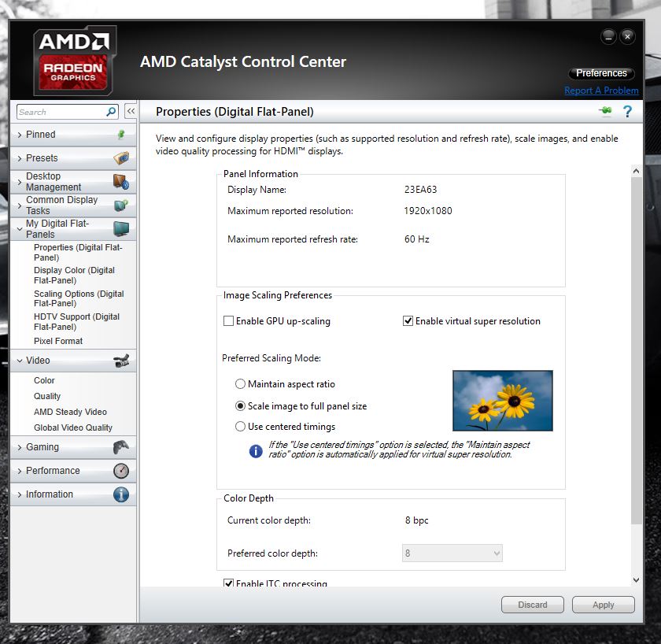Expand the Performance section
This screenshot has width=661, height=644.
pos(20,471)
